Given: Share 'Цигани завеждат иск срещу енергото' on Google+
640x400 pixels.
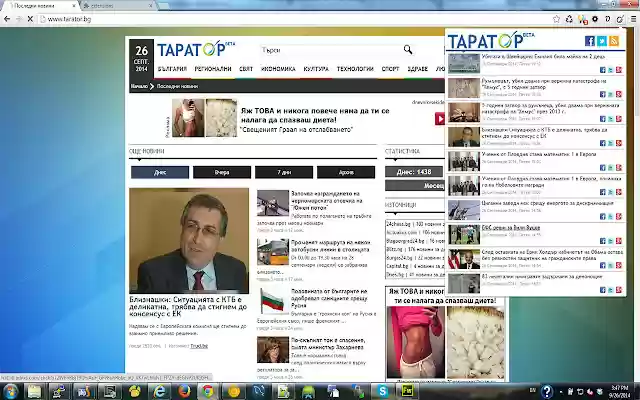Looking at the screenshot, I should click(x=619, y=217).
